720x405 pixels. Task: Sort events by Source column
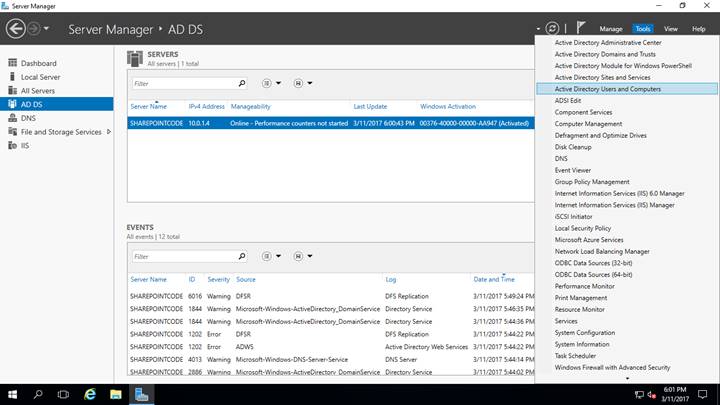pos(246,279)
